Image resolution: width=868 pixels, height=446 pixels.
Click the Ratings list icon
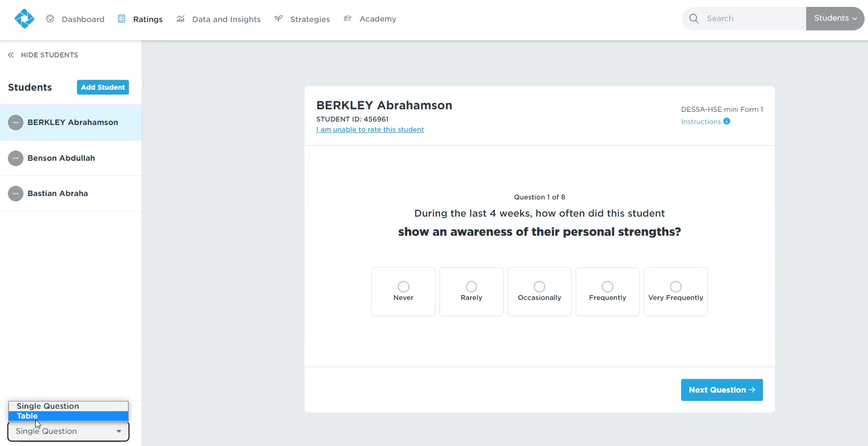(x=122, y=19)
